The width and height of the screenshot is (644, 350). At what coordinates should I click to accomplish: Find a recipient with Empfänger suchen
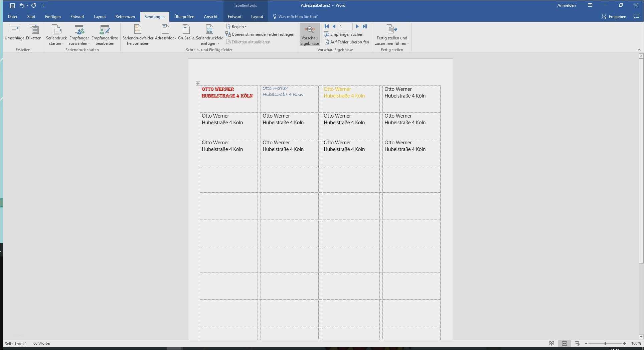click(x=344, y=34)
